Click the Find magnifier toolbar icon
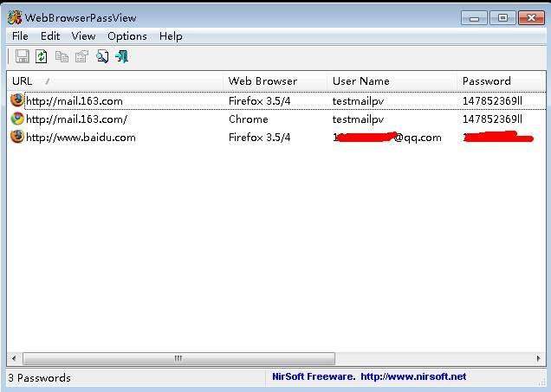 pyautogui.click(x=102, y=56)
